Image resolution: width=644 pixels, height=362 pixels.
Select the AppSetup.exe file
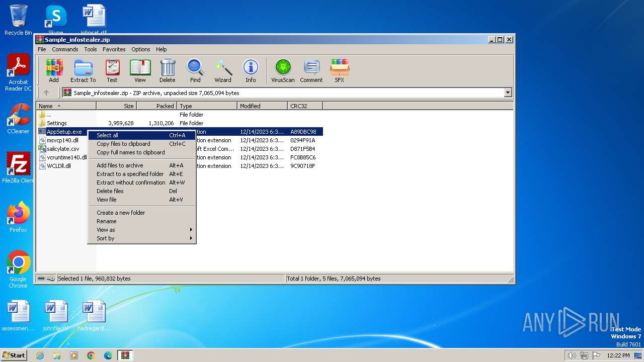coord(64,132)
